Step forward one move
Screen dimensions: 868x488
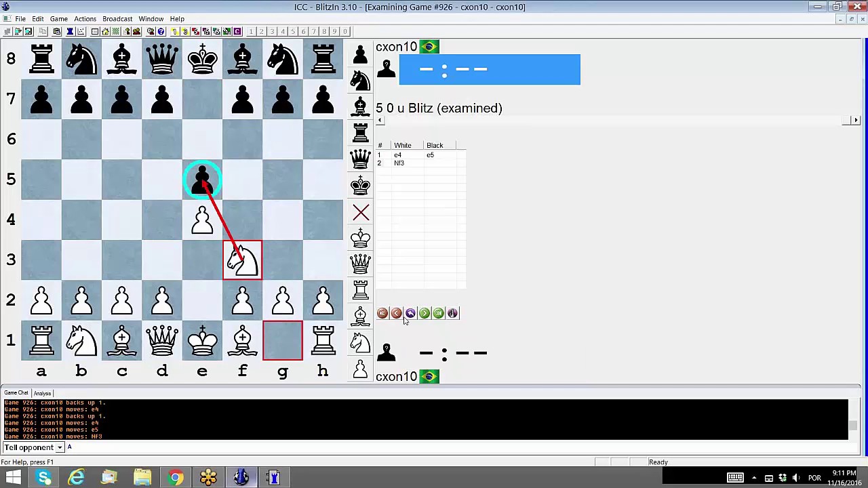click(425, 313)
